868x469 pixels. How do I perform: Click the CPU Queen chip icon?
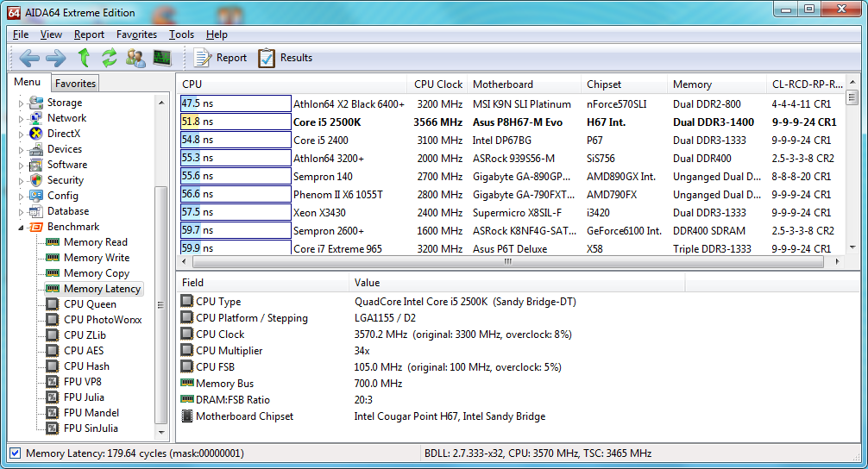(53, 303)
